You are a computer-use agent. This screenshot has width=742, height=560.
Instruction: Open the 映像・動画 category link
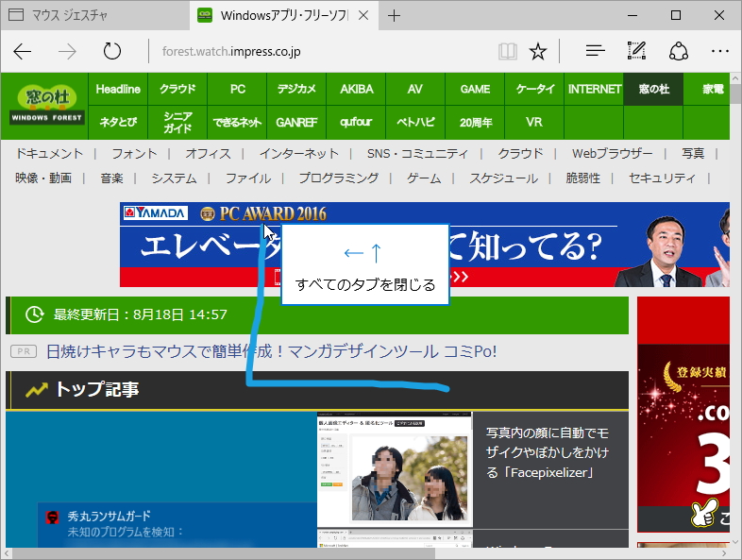43,178
